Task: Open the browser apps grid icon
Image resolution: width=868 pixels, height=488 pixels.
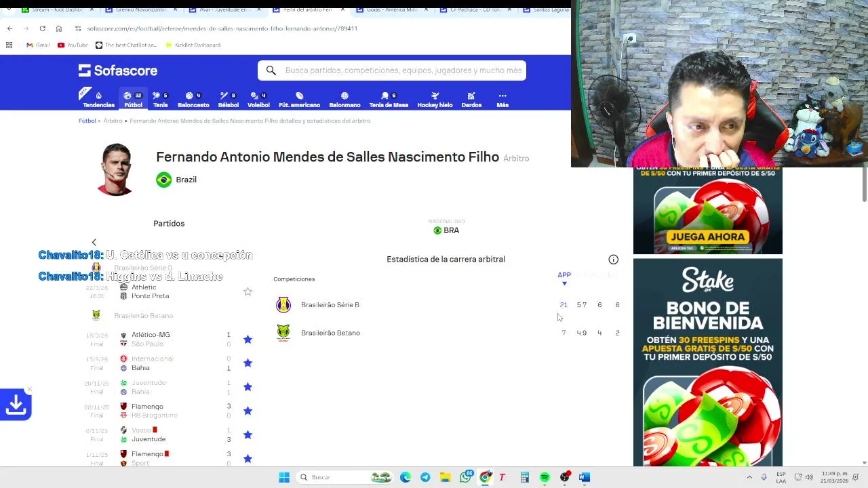Action: click(9, 45)
